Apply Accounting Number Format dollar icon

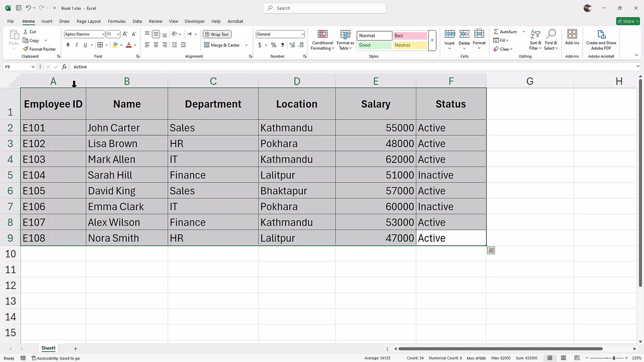(x=260, y=45)
